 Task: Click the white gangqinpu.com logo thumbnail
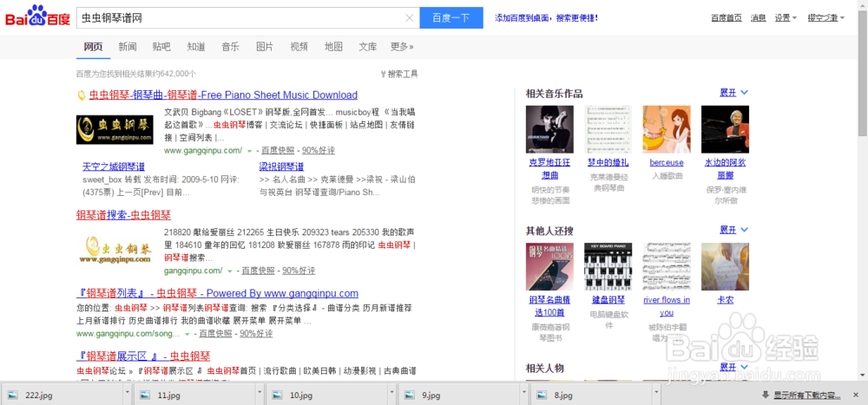[115, 250]
